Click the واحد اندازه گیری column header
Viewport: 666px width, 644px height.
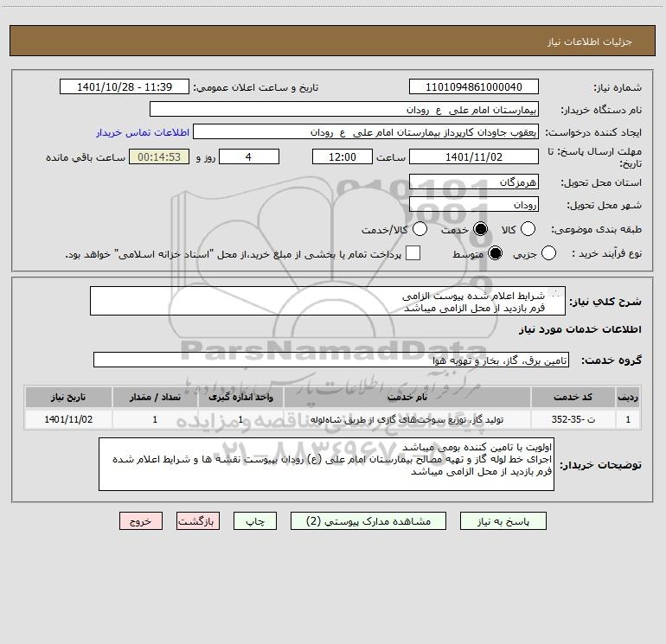click(x=240, y=397)
